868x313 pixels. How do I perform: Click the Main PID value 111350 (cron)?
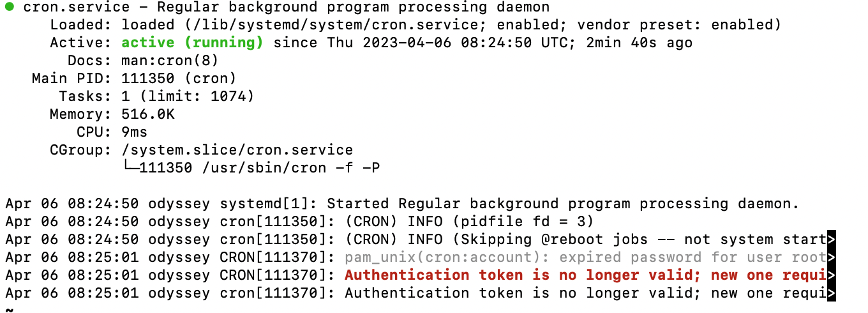pyautogui.click(x=179, y=79)
